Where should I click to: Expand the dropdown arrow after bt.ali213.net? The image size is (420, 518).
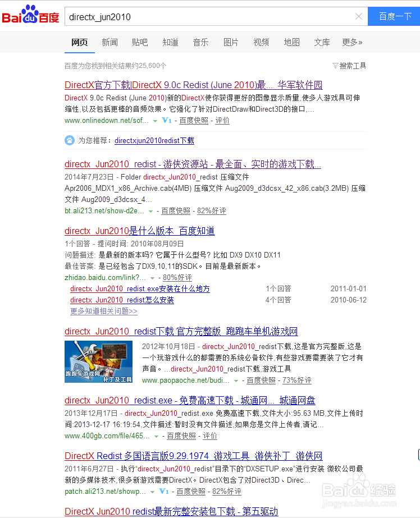coord(150,212)
